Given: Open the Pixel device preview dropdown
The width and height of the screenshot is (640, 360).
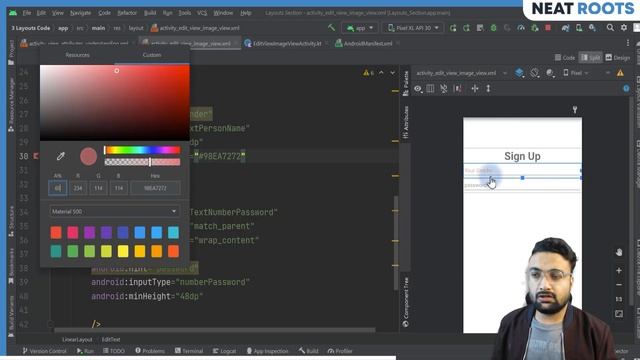Looking at the screenshot, I should pyautogui.click(x=576, y=73).
